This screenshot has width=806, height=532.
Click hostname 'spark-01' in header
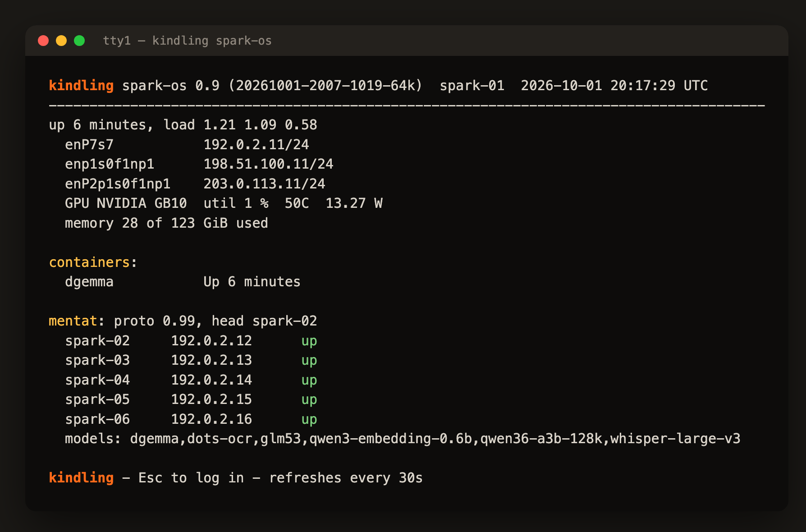[x=472, y=85]
